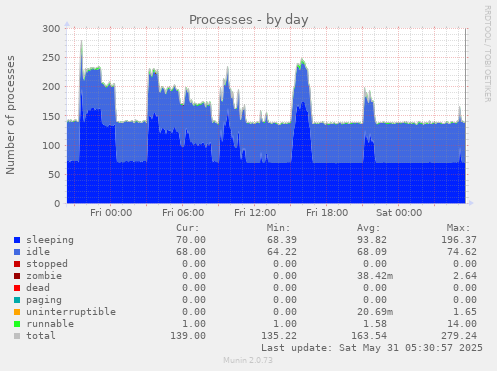Click runnable maximum value 14.00
Viewport: 497px width, 371px height.
coord(462,324)
